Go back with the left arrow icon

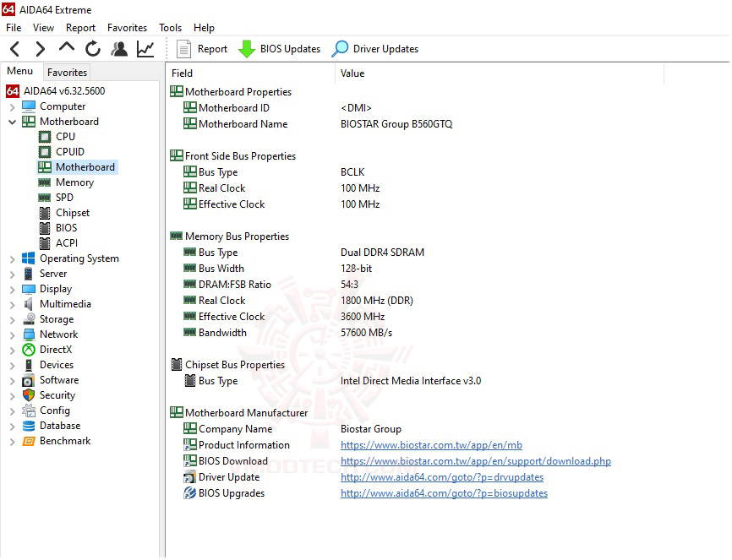click(15, 49)
